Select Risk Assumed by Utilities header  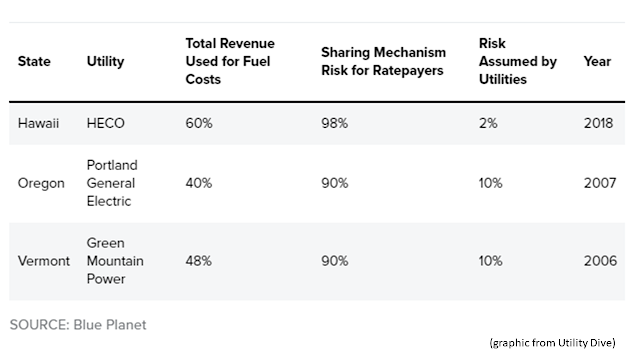(518, 61)
